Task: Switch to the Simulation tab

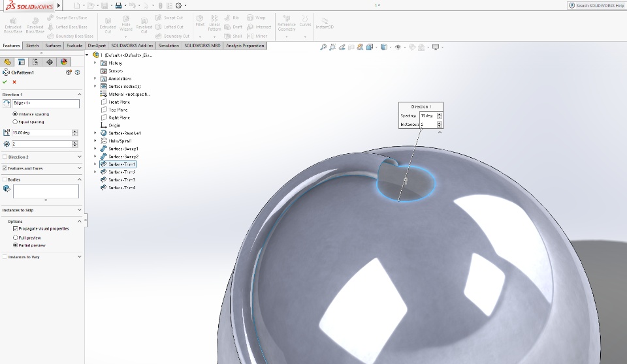Action: 169,46
